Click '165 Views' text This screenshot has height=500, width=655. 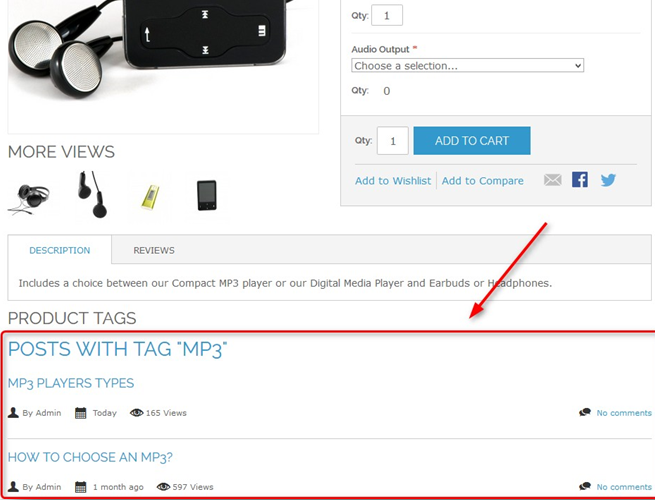coord(166,413)
